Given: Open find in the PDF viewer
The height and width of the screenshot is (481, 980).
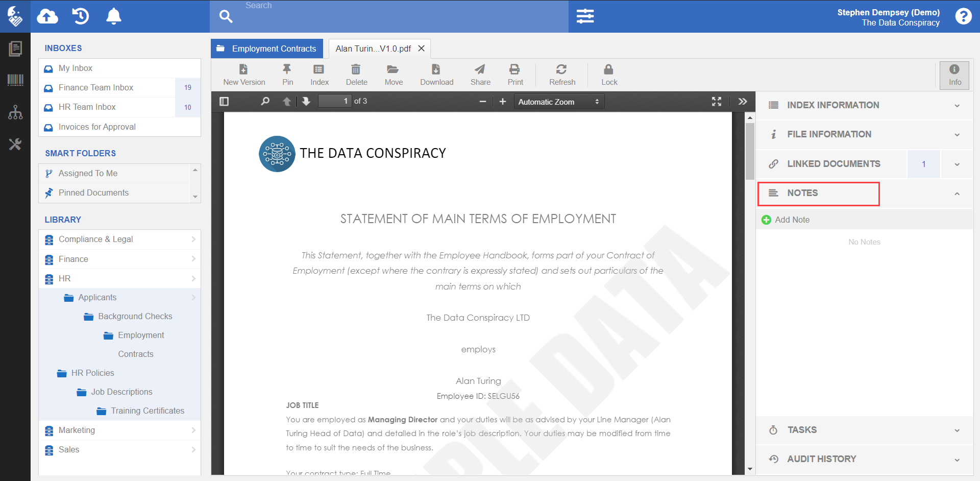Looking at the screenshot, I should tap(265, 102).
